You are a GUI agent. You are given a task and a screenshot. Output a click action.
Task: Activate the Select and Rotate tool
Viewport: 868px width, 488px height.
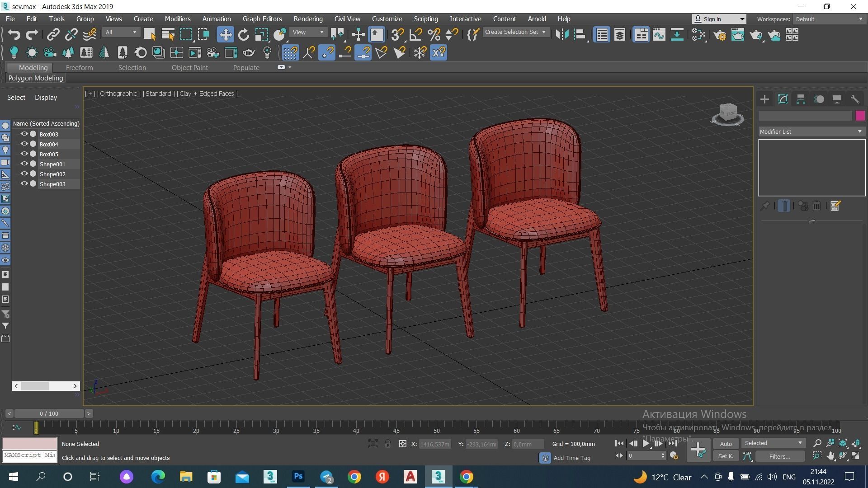(x=244, y=35)
